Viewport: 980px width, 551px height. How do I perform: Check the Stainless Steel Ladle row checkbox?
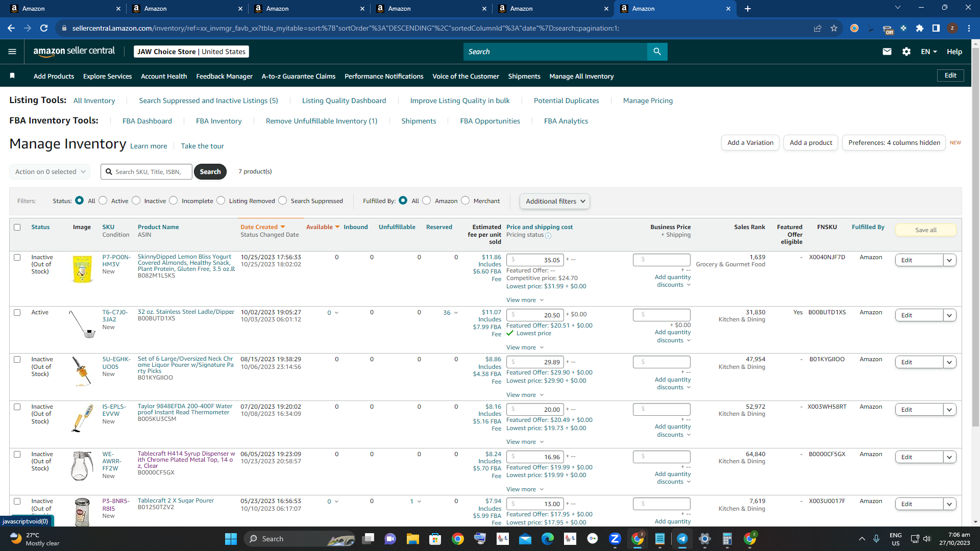point(17,312)
